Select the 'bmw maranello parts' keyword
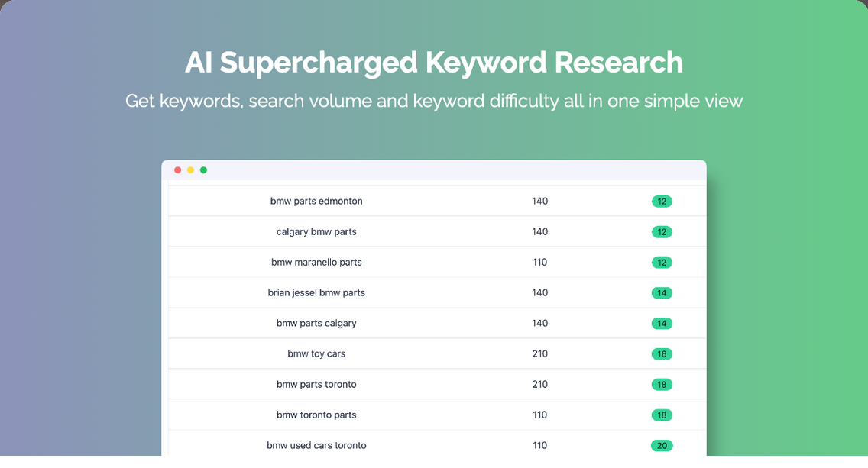Viewport: 868px width, 468px height. click(x=316, y=262)
